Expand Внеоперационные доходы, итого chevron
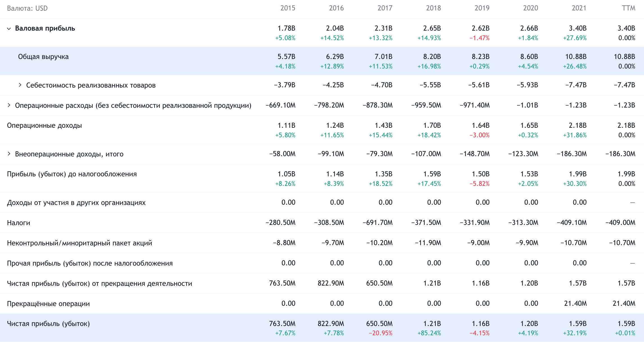 pos(9,154)
